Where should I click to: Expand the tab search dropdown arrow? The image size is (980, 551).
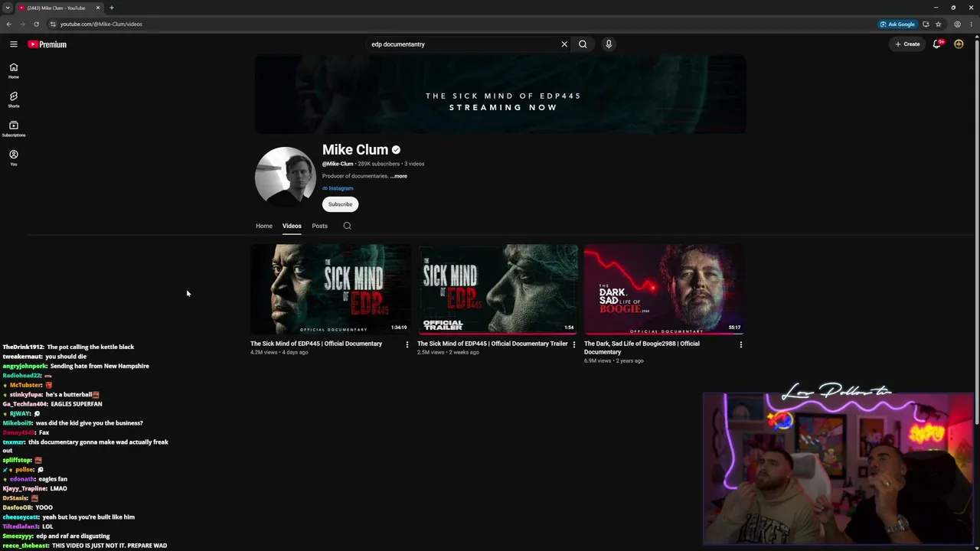coord(7,8)
